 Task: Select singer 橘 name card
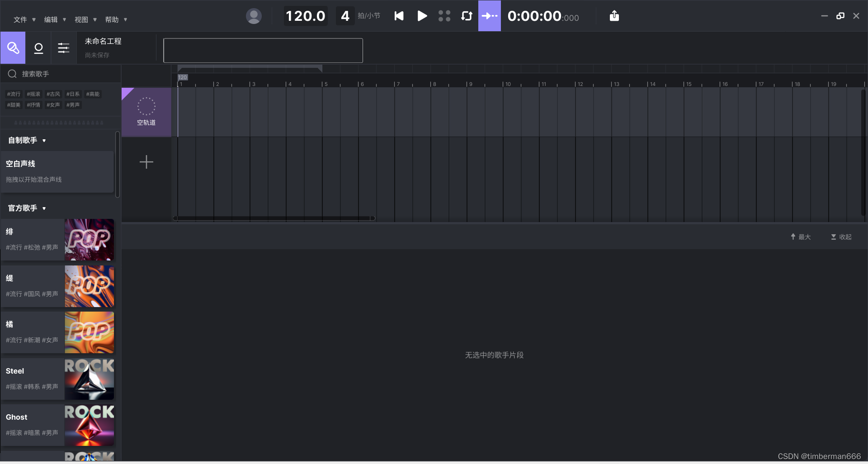point(33,332)
